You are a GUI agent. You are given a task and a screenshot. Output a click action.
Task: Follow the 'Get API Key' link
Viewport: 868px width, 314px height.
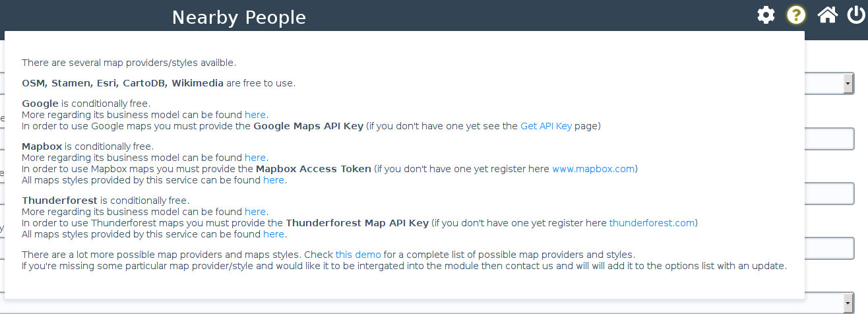click(546, 125)
